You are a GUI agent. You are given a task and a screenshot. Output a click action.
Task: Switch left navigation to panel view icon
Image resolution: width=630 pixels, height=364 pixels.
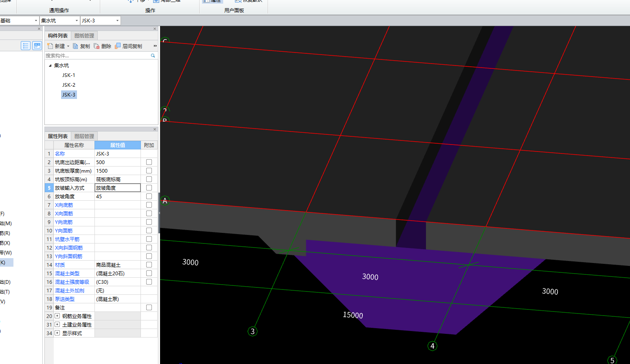pyautogui.click(x=37, y=46)
